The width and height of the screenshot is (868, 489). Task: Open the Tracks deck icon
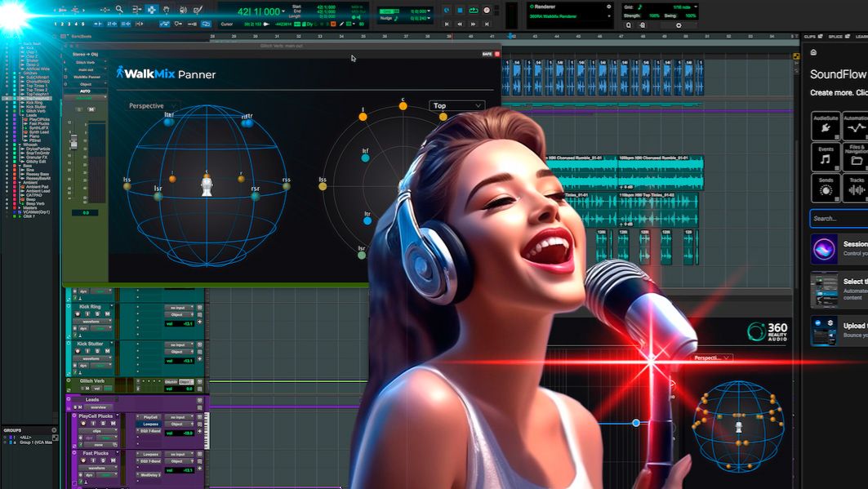[x=857, y=188]
